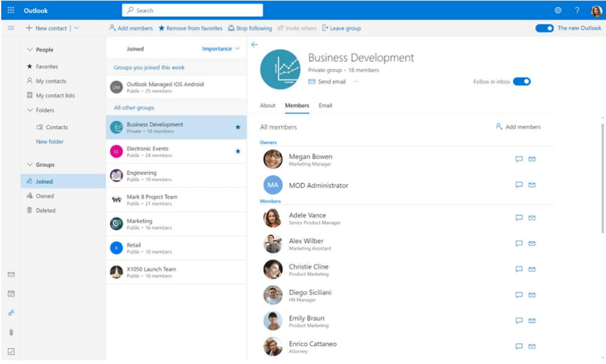Open the New contact dropdown arrow

[x=77, y=28]
